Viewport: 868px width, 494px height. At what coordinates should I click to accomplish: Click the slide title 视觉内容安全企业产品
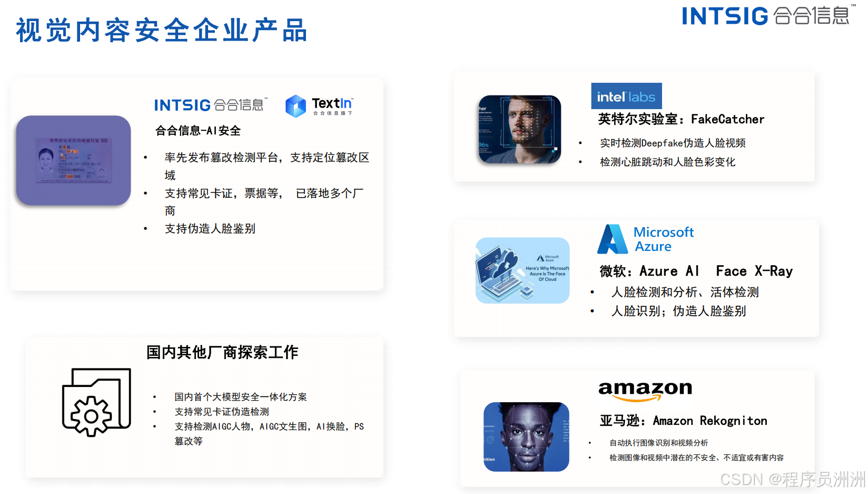(162, 30)
